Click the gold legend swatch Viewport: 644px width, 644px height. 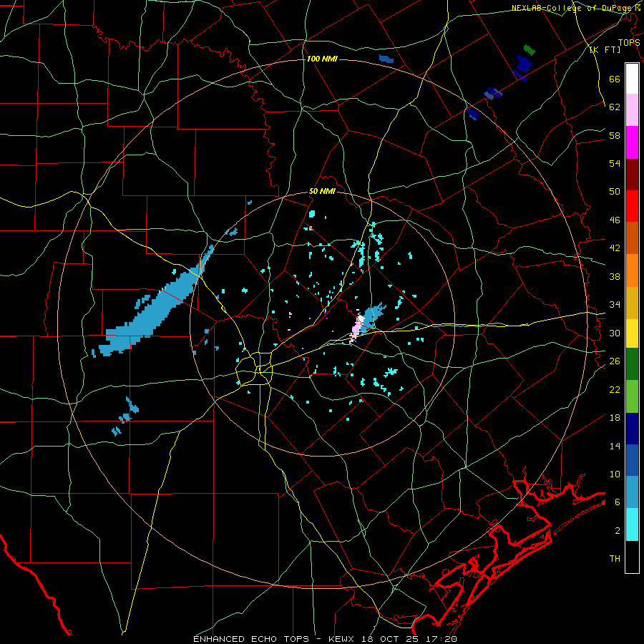(x=632, y=303)
